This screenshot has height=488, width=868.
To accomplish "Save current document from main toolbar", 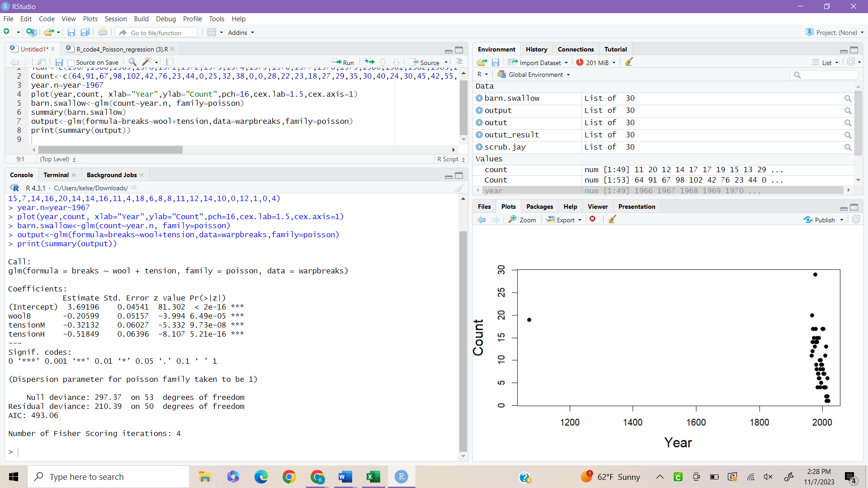I will pyautogui.click(x=71, y=33).
